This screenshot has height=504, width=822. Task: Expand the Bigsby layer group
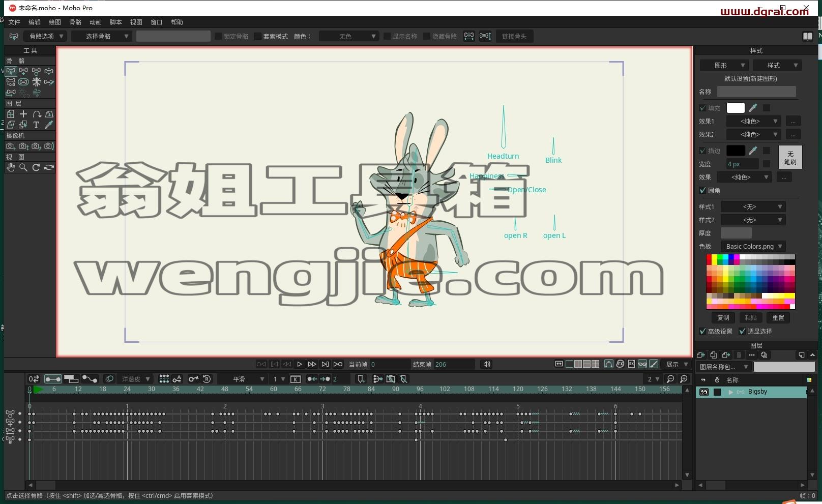pos(731,392)
